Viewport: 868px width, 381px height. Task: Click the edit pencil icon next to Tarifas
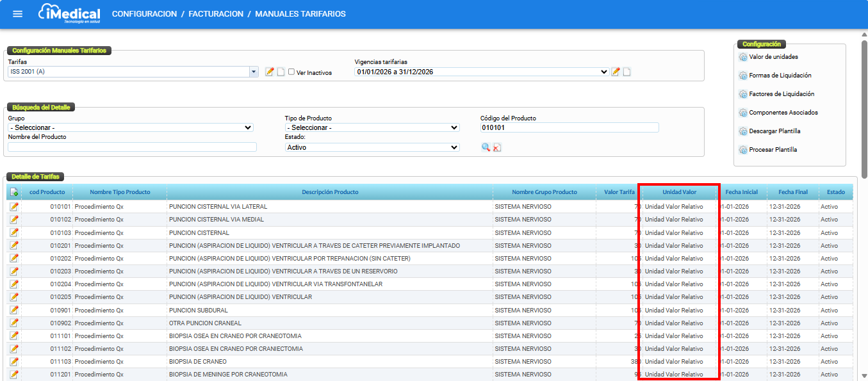(x=270, y=72)
